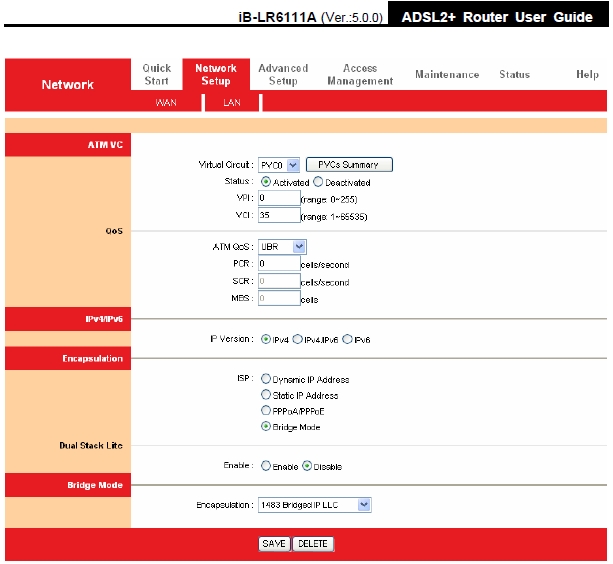Expand the bridge Encapsulation dropdown
The height and width of the screenshot is (564, 613).
pos(313,505)
